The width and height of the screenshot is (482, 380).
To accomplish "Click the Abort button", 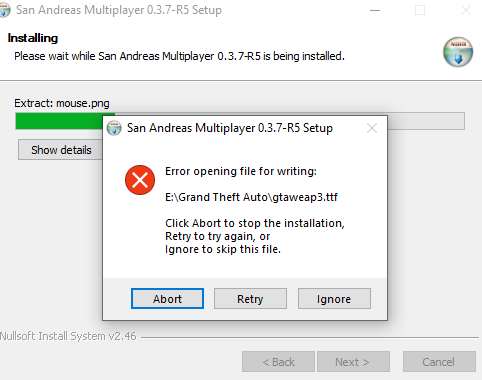I will tap(167, 299).
